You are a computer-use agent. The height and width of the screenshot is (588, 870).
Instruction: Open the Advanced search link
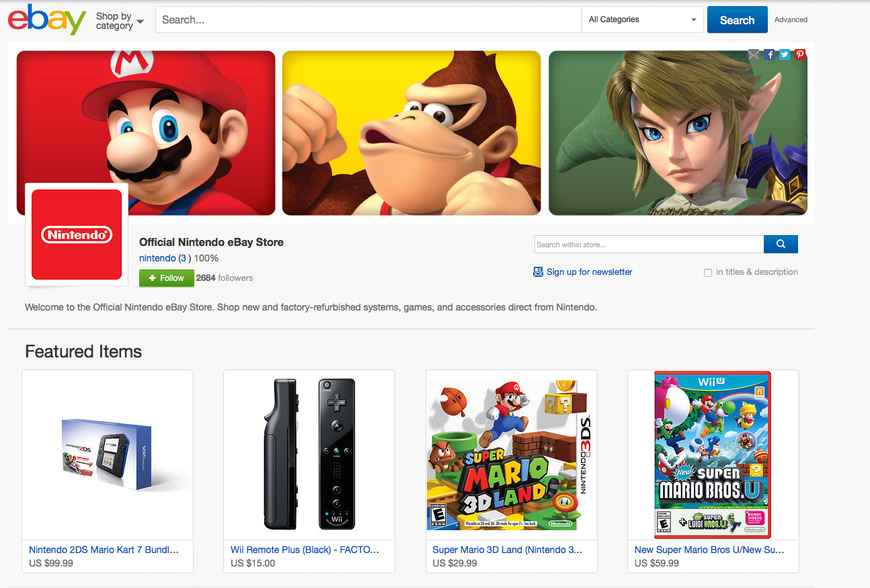(791, 19)
